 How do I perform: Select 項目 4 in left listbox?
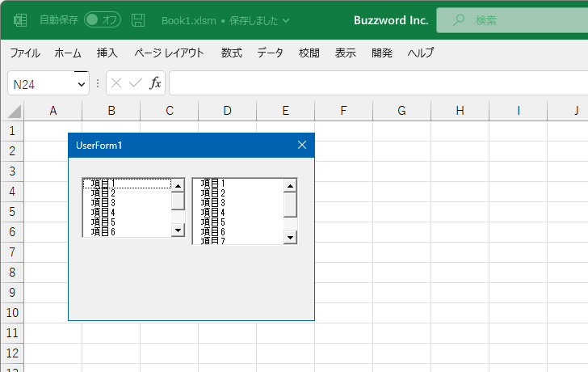pos(127,213)
